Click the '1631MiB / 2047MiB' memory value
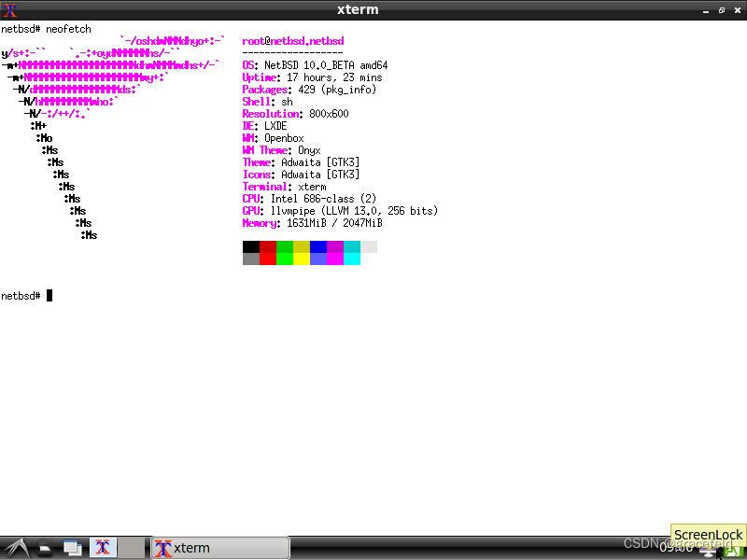This screenshot has width=747, height=560. click(x=334, y=223)
